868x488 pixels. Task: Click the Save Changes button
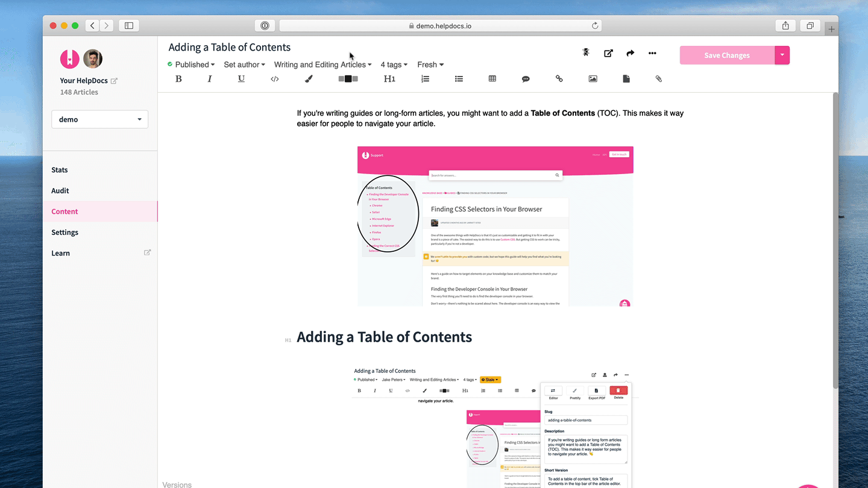[x=727, y=55]
